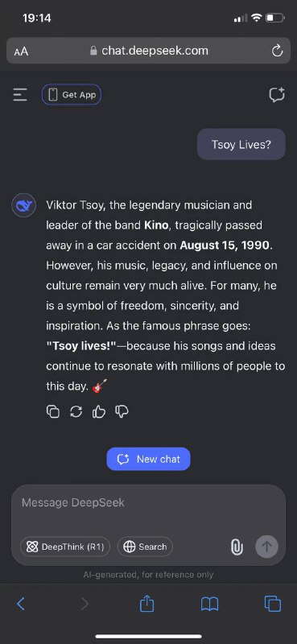The height and width of the screenshot is (644, 297).
Task: Toggle DeepThink (R1) mode
Action: click(65, 547)
